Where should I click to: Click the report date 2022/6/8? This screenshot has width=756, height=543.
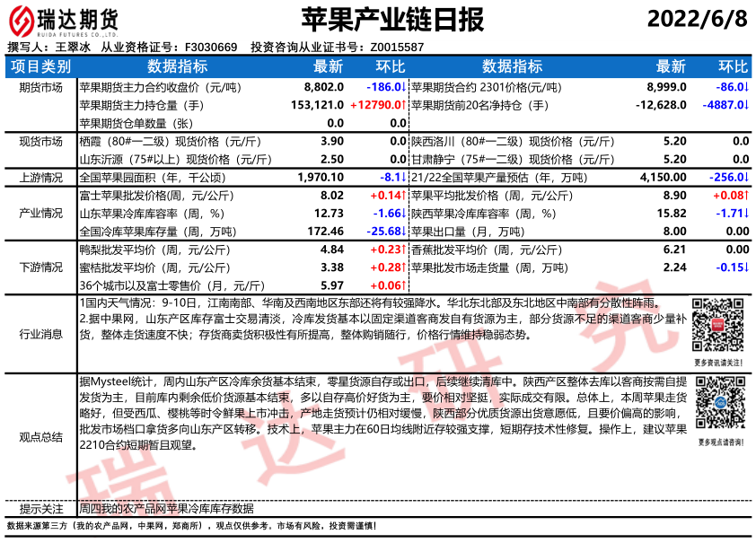tap(697, 19)
